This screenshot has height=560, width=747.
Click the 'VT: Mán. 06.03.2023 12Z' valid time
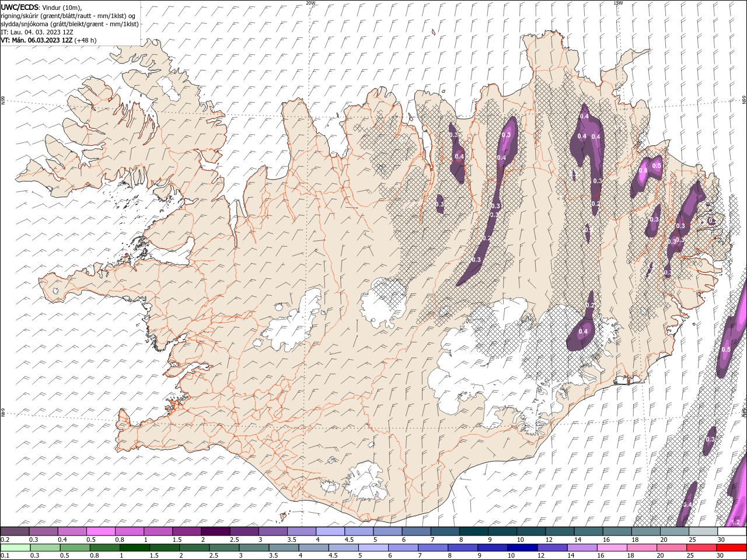coord(36,40)
